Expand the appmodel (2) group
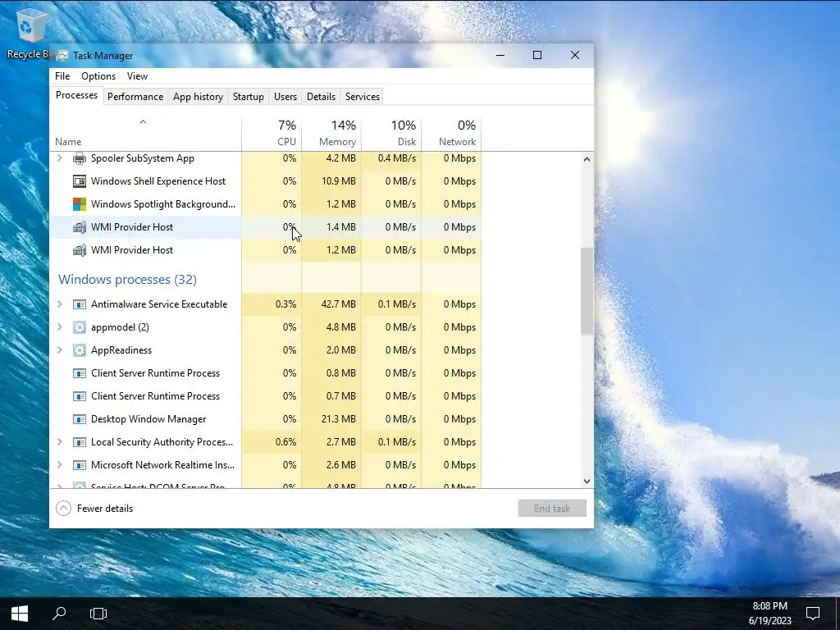Screen dimensions: 840x630 59,326
